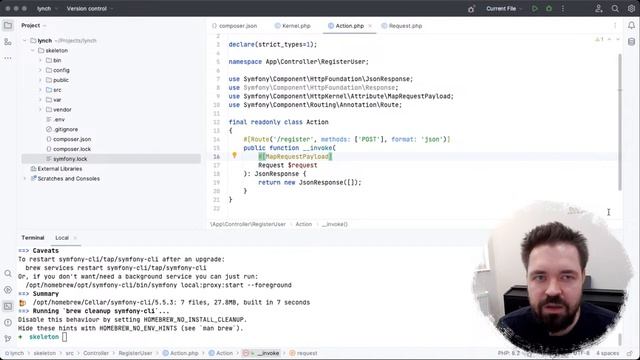Open the Structure tool window icon

click(8, 42)
